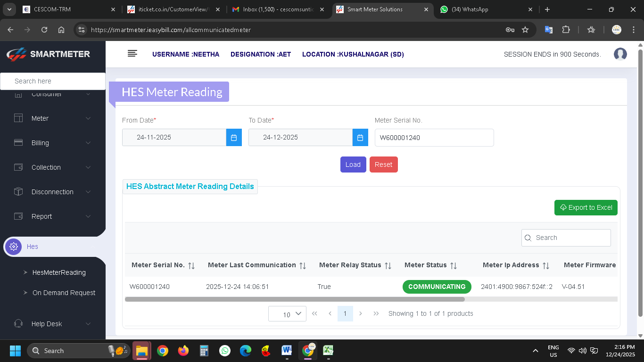Click the Load button
The width and height of the screenshot is (644, 362).
point(353,165)
